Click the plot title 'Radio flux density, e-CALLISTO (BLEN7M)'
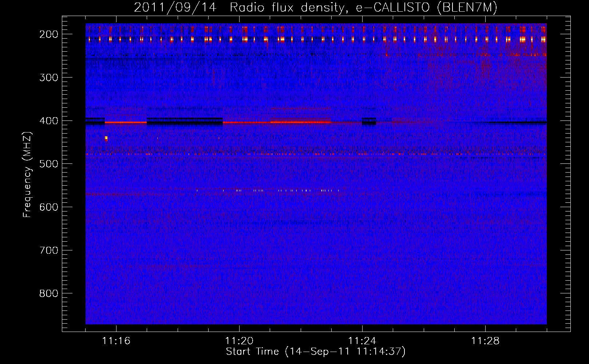This screenshot has width=589, height=364. point(363,7)
